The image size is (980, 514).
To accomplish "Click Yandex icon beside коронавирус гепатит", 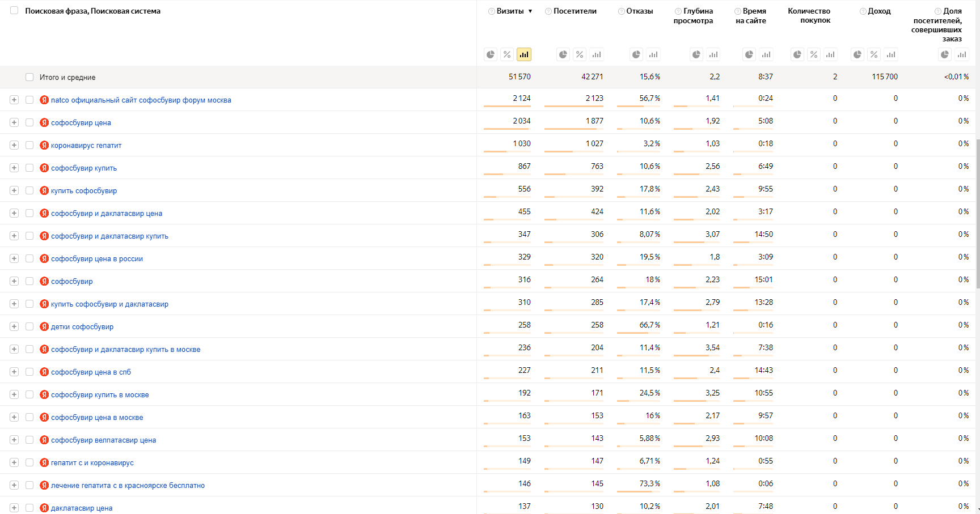I will point(44,145).
